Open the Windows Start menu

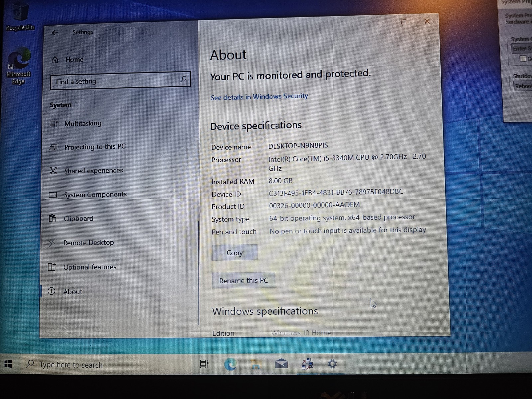click(9, 364)
